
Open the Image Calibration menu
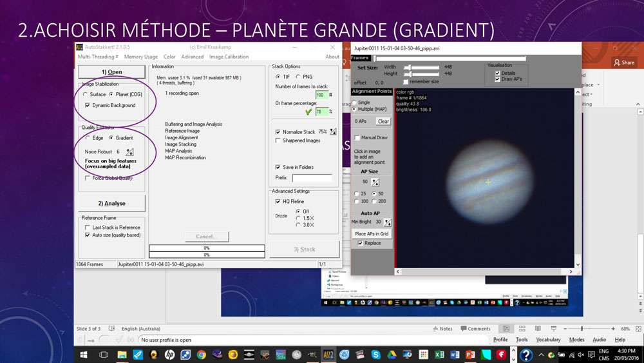point(229,57)
